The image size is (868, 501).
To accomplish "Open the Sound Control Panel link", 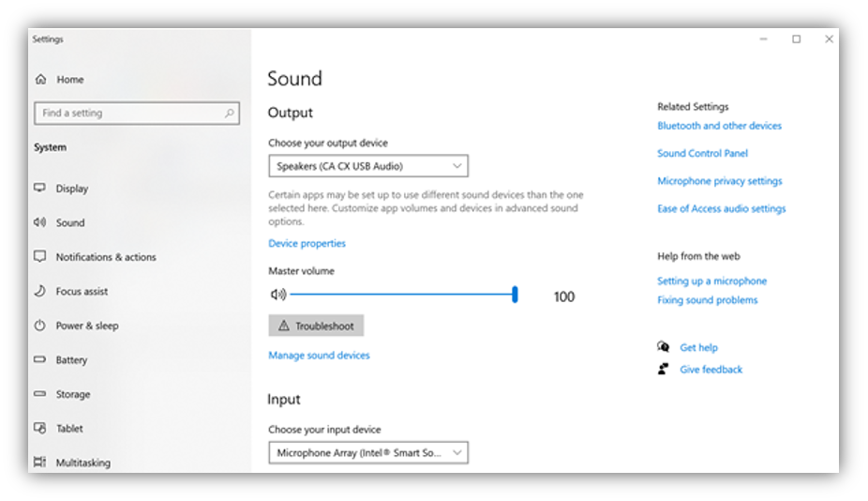I will [x=702, y=154].
